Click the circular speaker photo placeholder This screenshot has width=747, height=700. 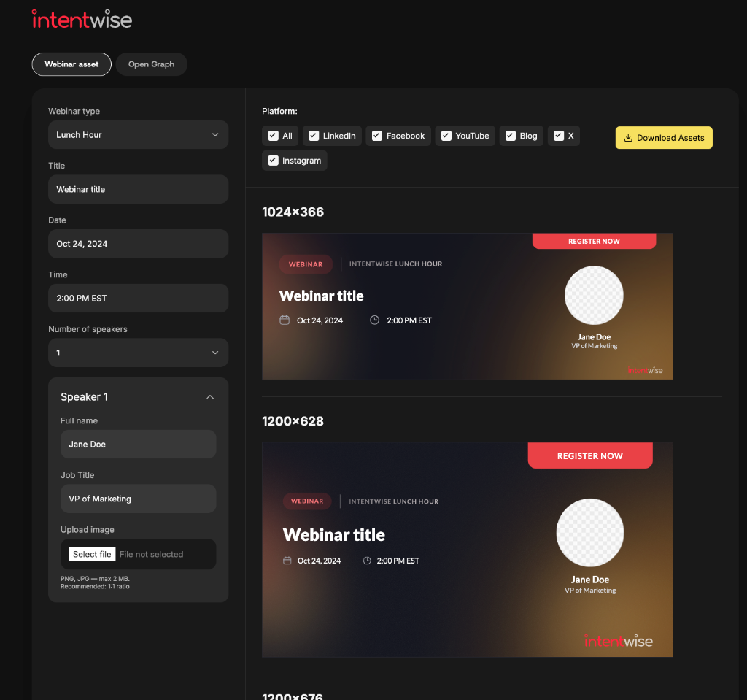click(594, 295)
